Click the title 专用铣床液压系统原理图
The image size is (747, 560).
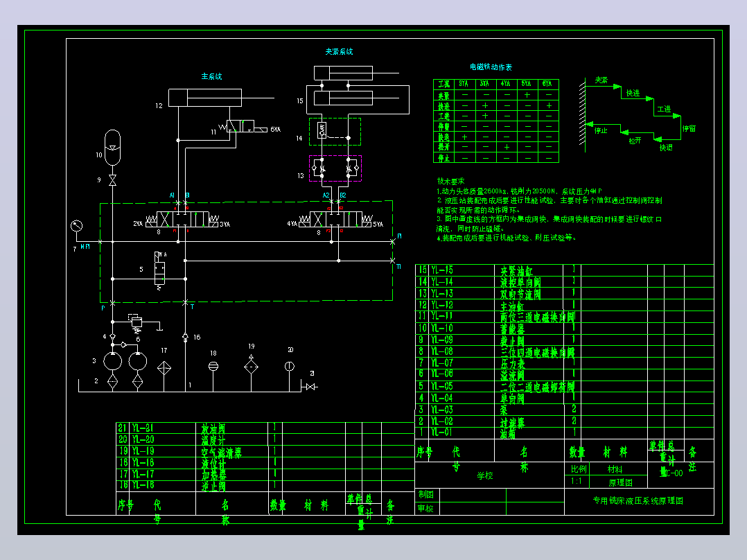click(638, 500)
